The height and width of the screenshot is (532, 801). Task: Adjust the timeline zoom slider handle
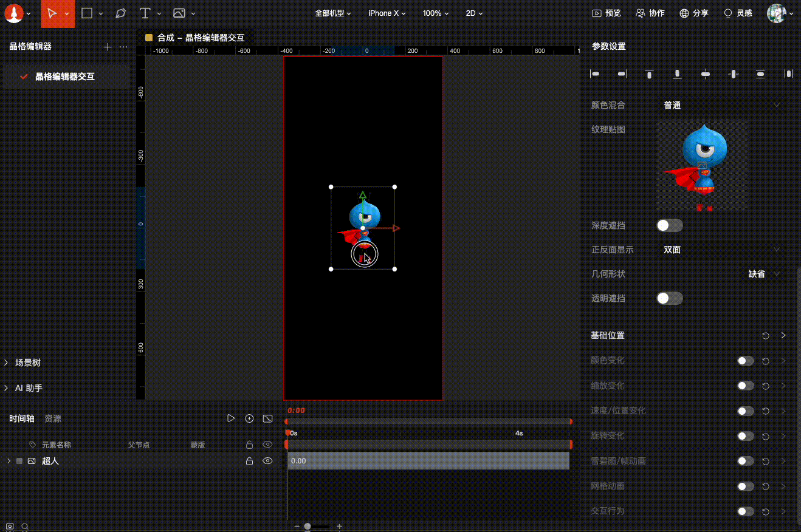(x=308, y=527)
